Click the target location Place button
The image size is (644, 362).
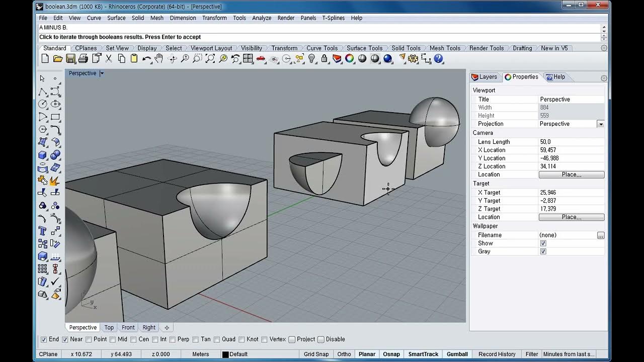pos(572,217)
